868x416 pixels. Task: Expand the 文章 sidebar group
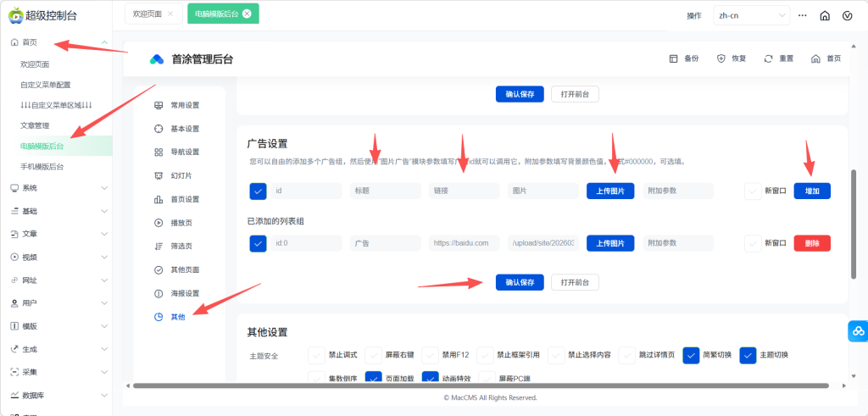pyautogui.click(x=104, y=234)
